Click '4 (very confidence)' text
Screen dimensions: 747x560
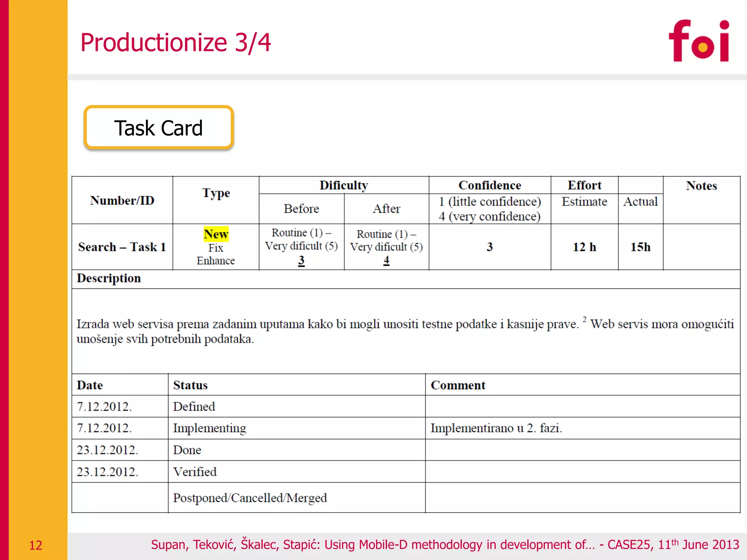coord(489,216)
